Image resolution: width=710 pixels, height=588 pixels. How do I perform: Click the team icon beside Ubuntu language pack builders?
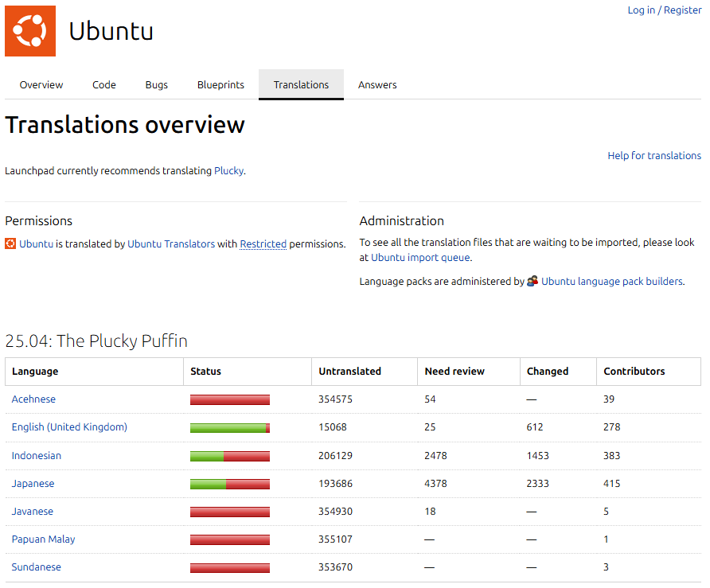532,281
